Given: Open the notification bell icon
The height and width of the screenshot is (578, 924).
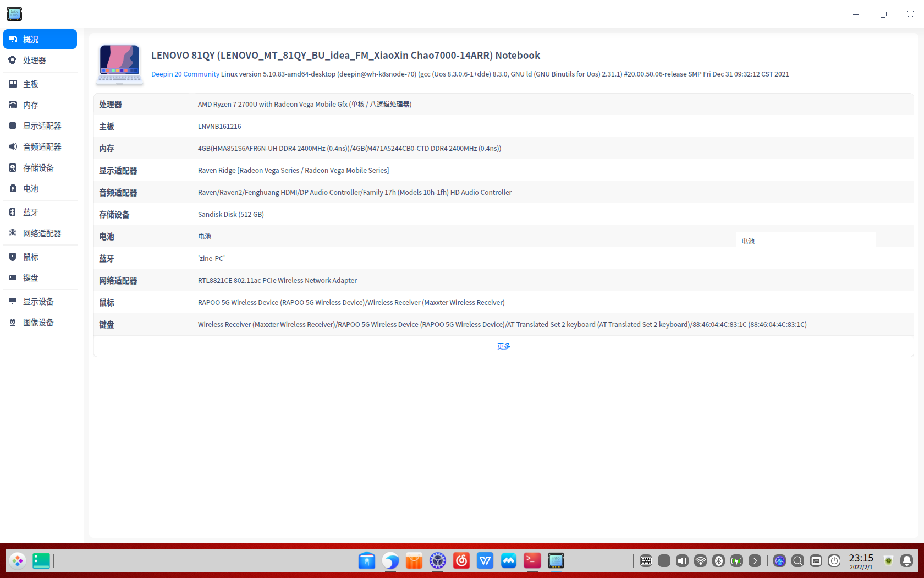Looking at the screenshot, I should [907, 561].
